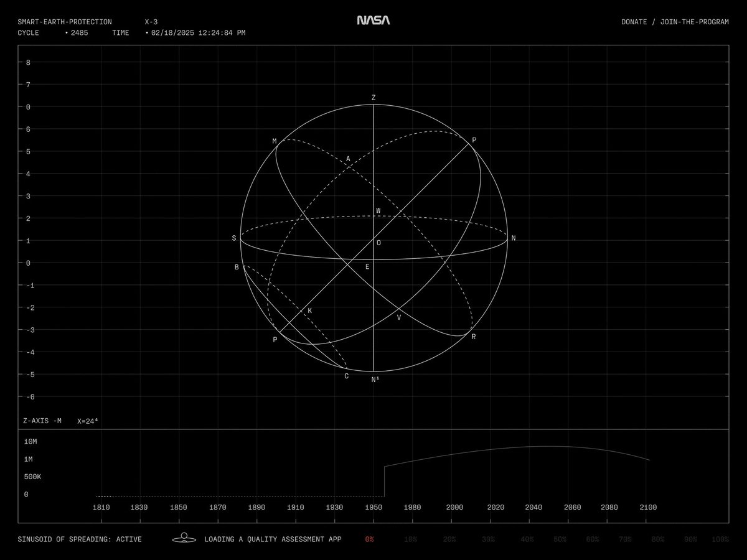Click the S label at equator end
Screen dimensions: 747x560
coord(234,238)
